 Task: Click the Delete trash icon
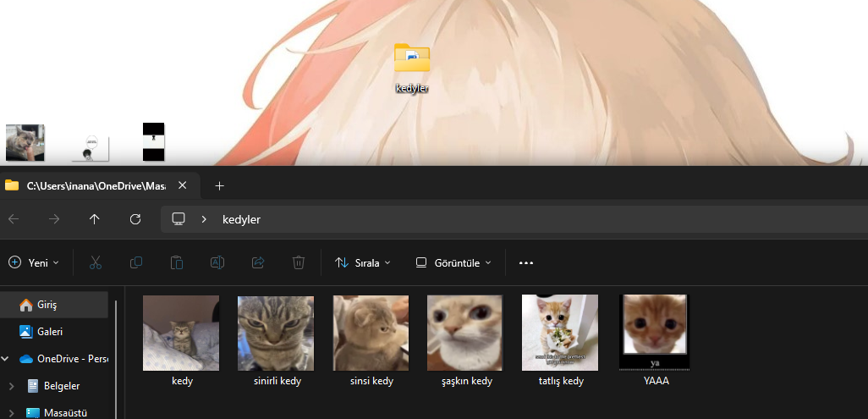[299, 262]
